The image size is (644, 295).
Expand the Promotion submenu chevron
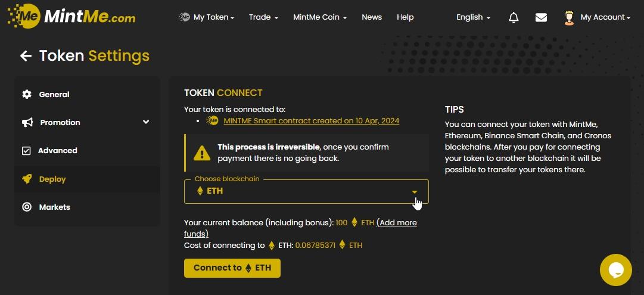(146, 122)
